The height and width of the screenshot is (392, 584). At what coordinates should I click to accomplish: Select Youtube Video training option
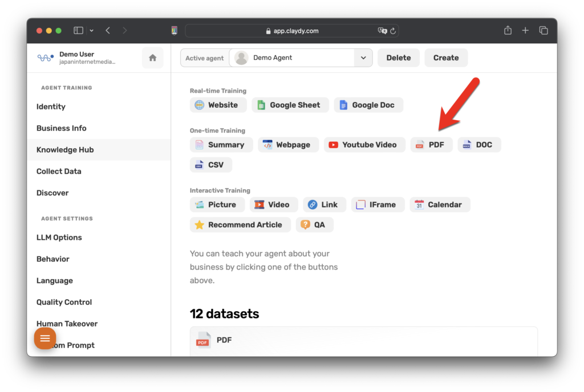(364, 145)
